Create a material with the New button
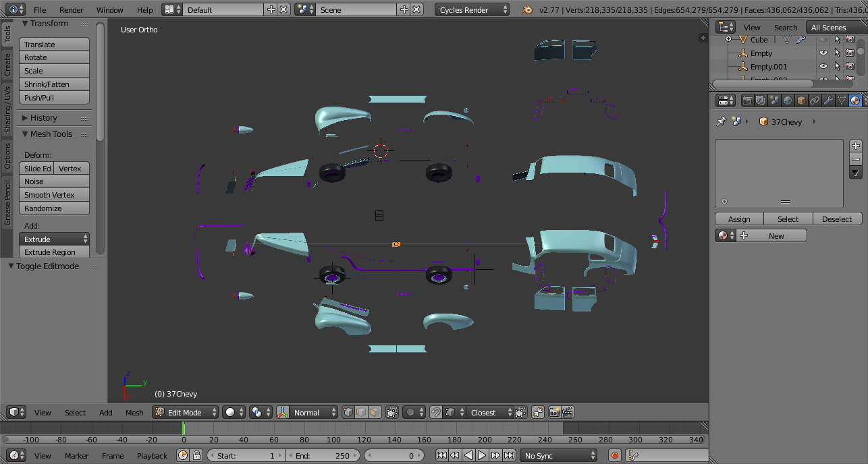 pyautogui.click(x=777, y=235)
